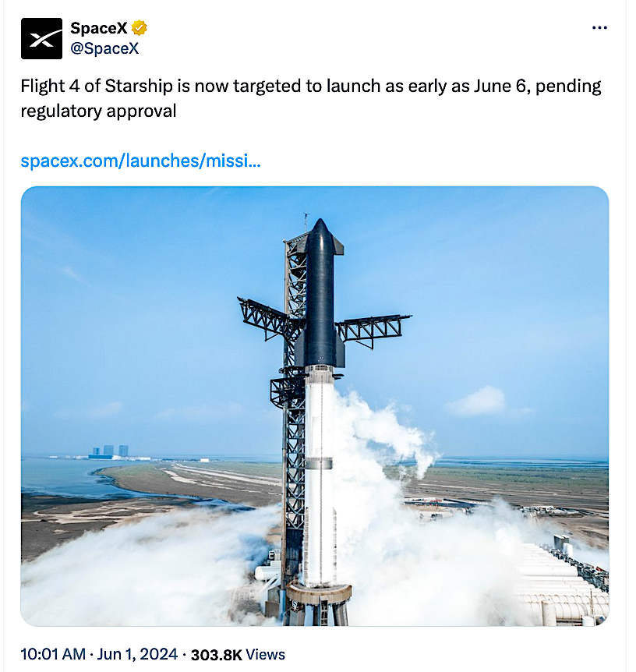Click the launch tower arm on the right

pyautogui.click(x=373, y=327)
